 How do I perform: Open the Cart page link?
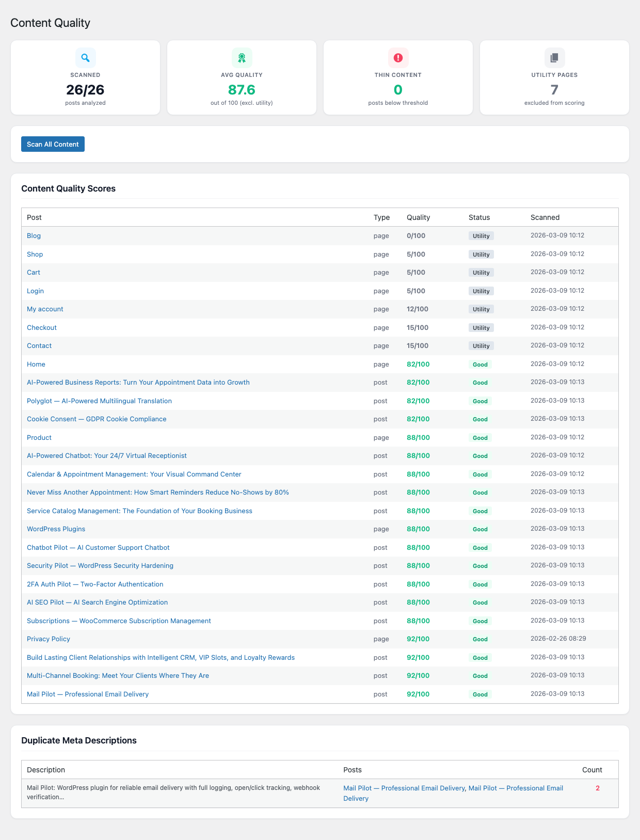click(x=34, y=273)
